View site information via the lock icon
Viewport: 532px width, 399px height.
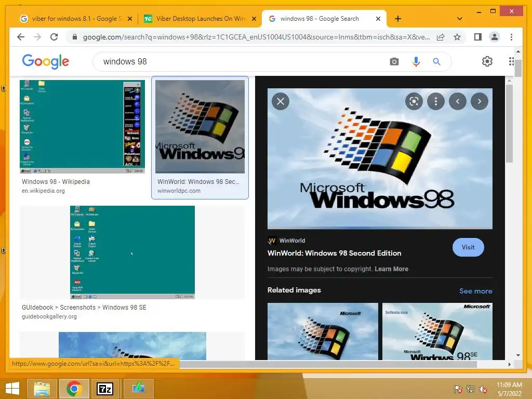click(75, 37)
